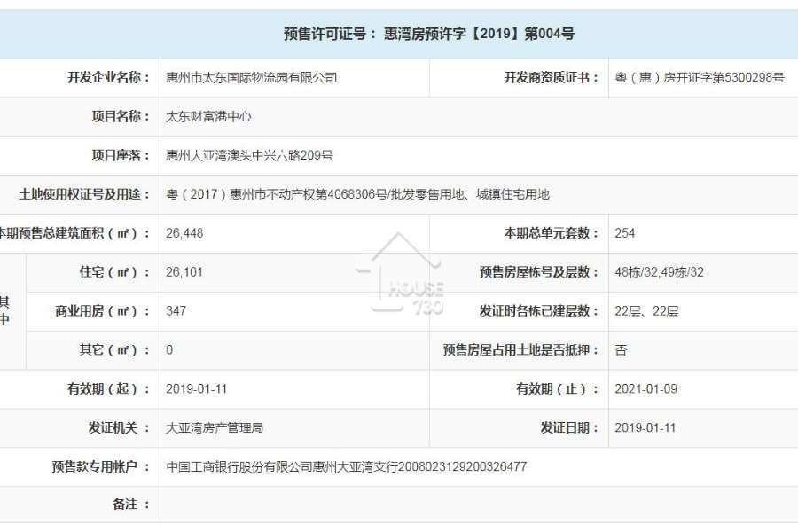Click total unit count value 254
Image resolution: width=798 pixels, height=532 pixels.
(624, 233)
